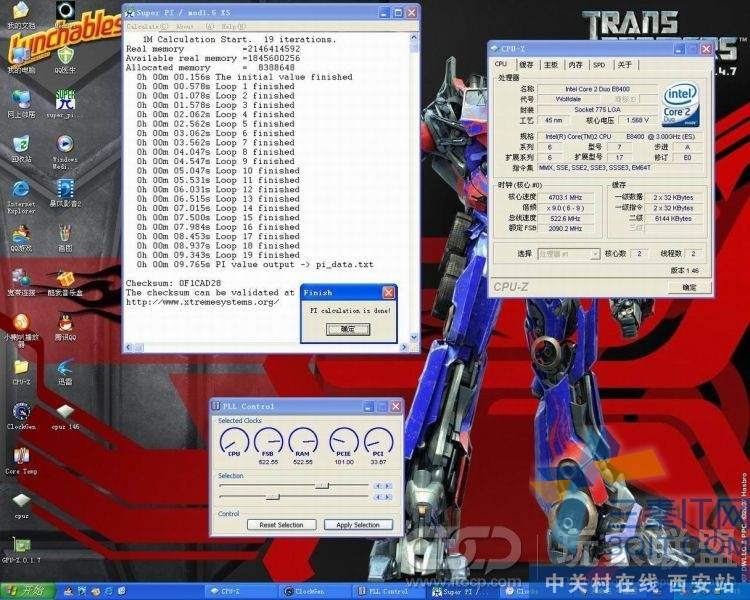The image size is (750, 600).
Task: Select the 腾讯QQ penguin desktop icon
Action: coord(65,327)
